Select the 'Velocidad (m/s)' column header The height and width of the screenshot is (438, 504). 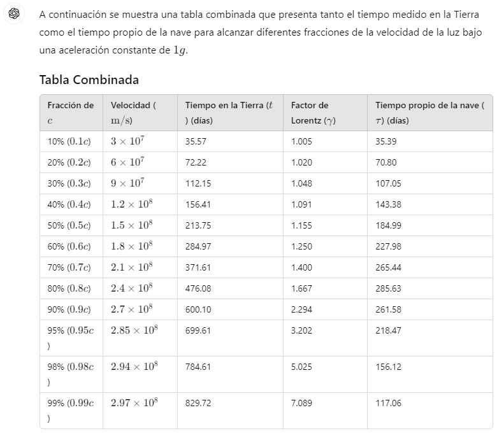(x=140, y=113)
